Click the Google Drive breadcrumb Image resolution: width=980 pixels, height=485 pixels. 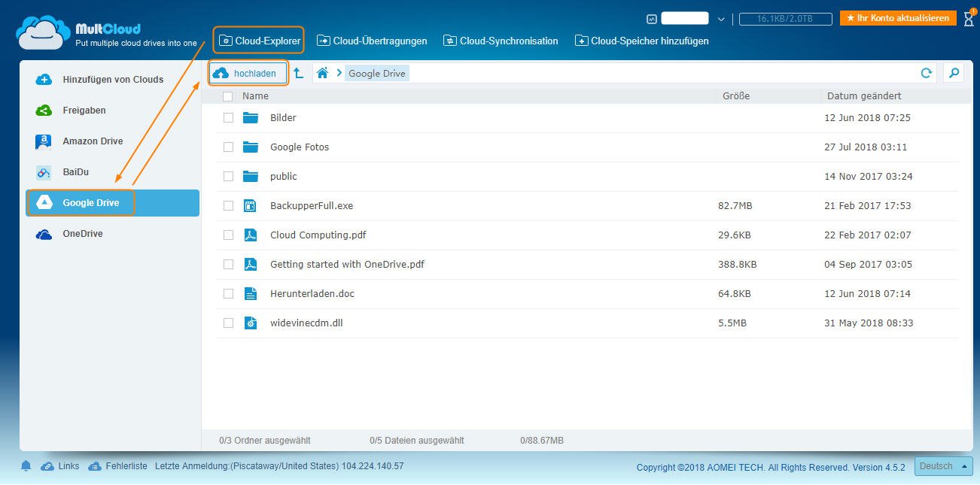point(377,73)
